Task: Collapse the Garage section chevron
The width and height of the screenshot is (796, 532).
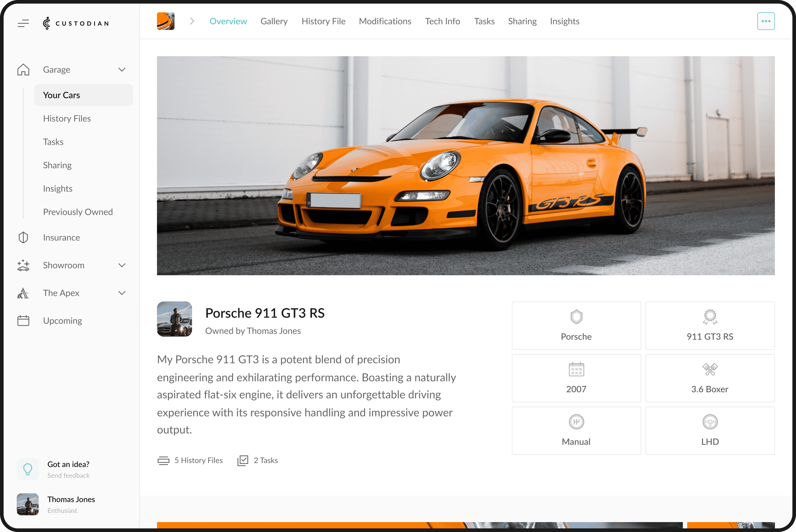Action: click(122, 70)
